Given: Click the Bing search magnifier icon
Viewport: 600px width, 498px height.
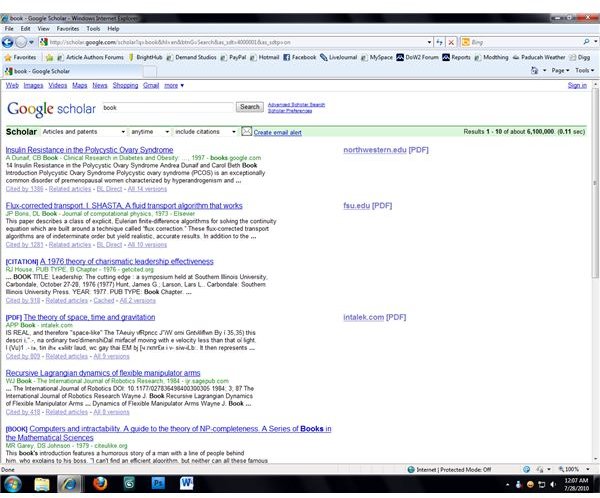Looking at the screenshot, I should tap(586, 42).
